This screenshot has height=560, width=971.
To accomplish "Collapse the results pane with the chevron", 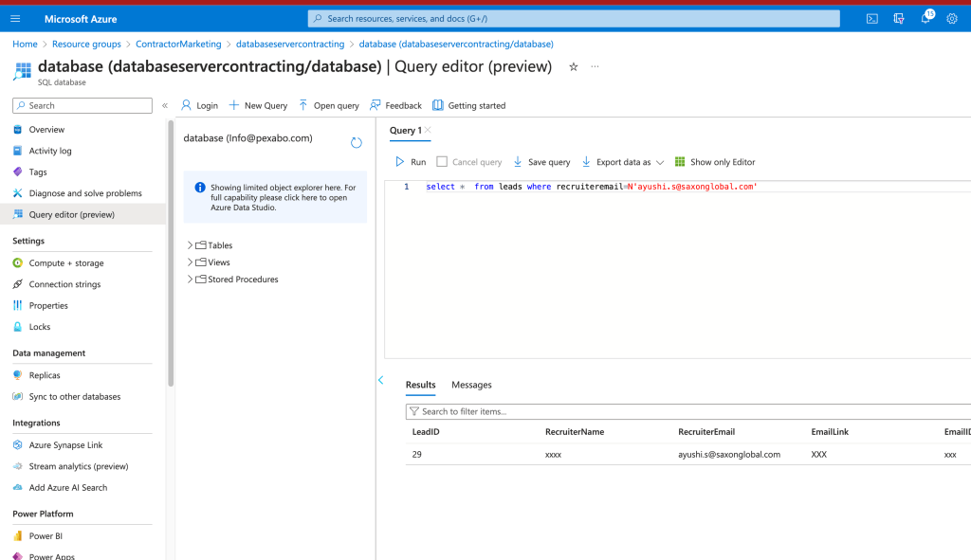I will click(381, 380).
